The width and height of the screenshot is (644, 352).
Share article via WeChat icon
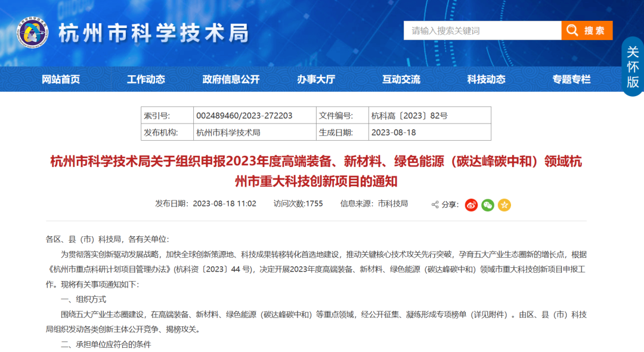[x=488, y=205]
